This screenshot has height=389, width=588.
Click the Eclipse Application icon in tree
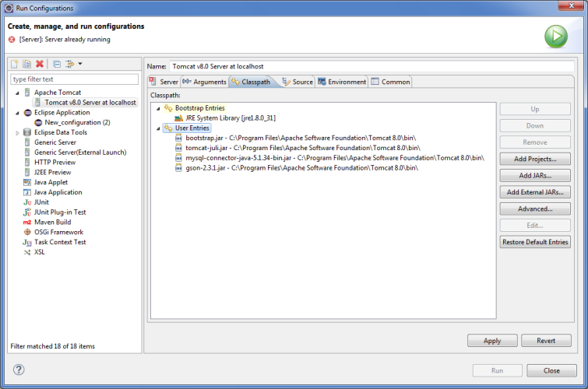28,113
